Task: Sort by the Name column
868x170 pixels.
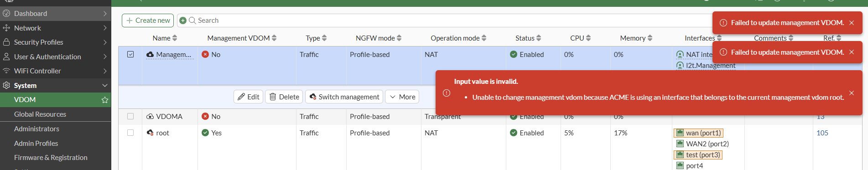Action: [x=165, y=38]
